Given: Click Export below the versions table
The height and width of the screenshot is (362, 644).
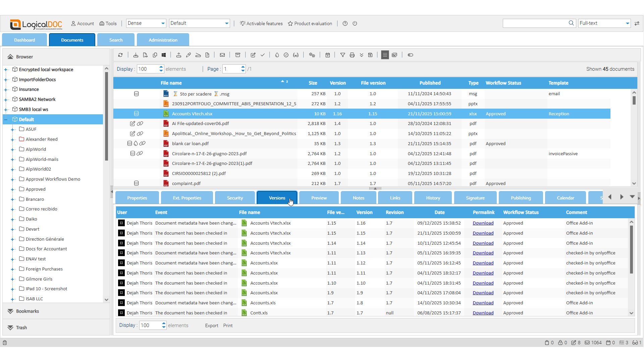Looking at the screenshot, I should [211, 325].
